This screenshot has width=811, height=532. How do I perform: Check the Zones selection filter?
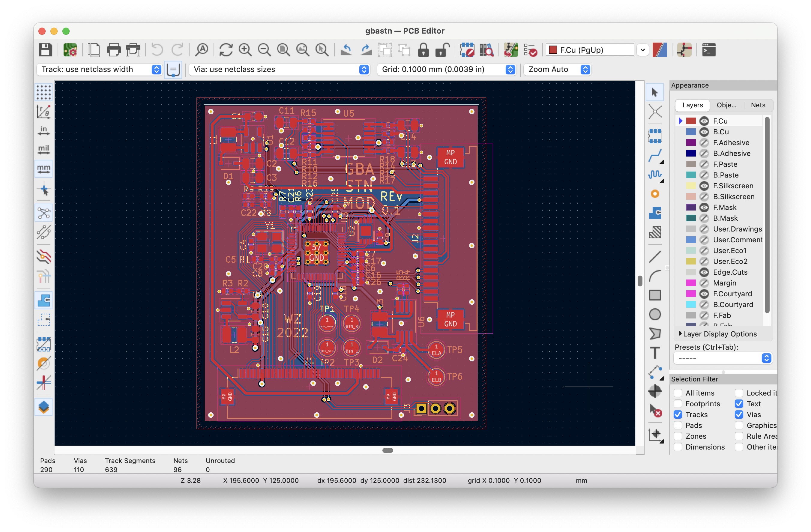(678, 436)
